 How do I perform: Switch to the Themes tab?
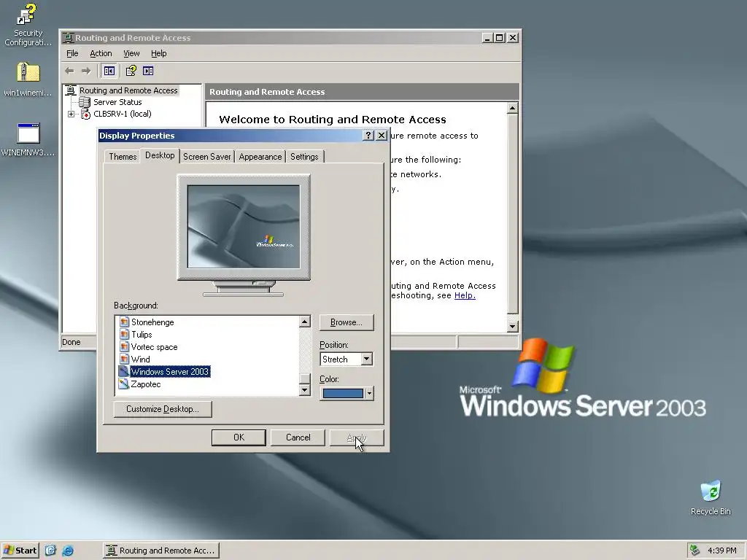123,157
